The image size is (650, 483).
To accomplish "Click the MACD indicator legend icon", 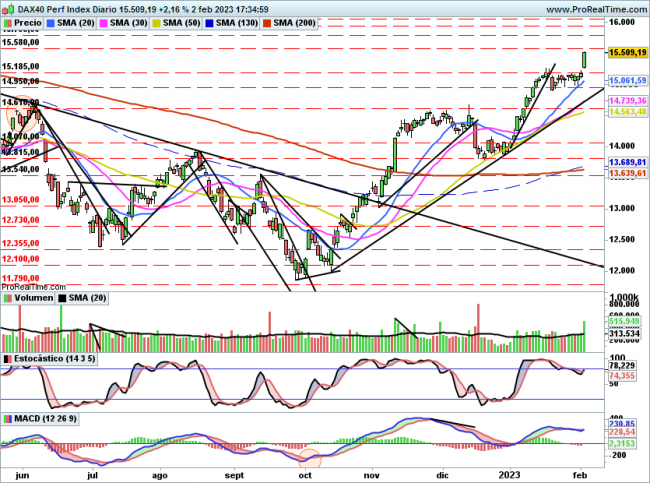I will pyautogui.click(x=7, y=416).
